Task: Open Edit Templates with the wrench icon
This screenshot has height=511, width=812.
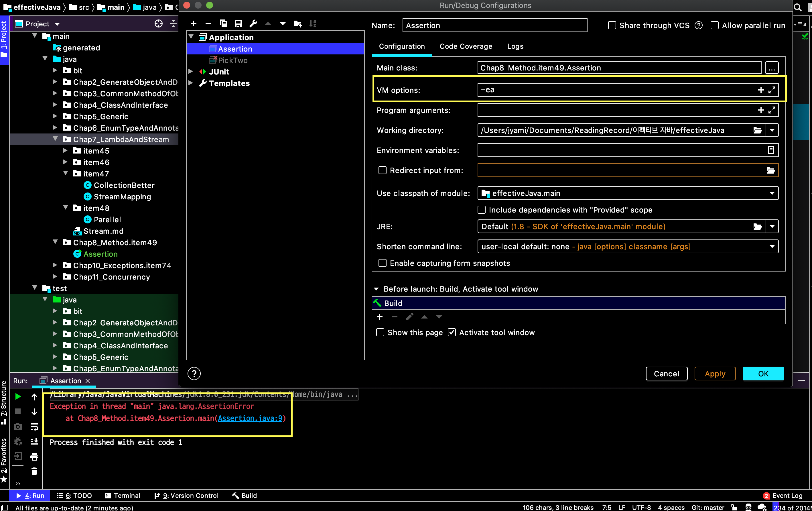Action: (253, 23)
